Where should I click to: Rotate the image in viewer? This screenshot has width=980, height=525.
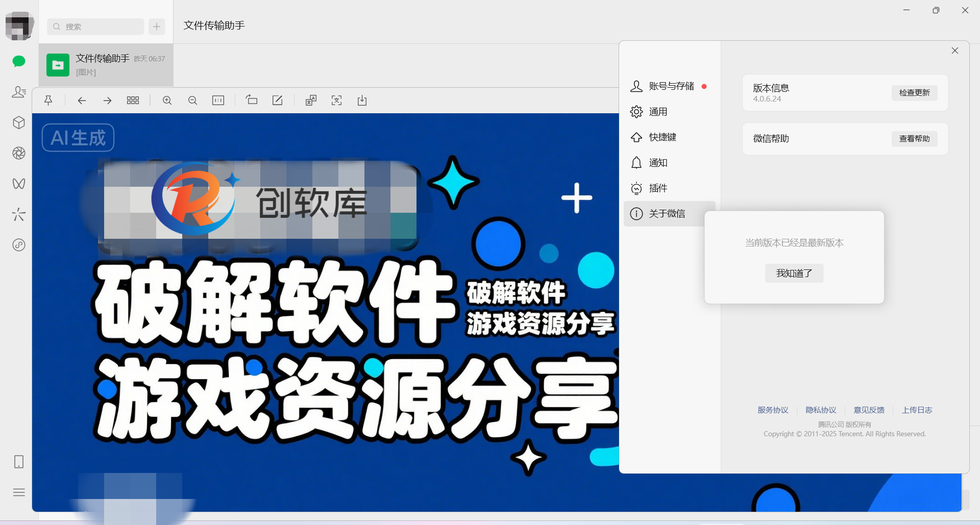click(x=252, y=100)
